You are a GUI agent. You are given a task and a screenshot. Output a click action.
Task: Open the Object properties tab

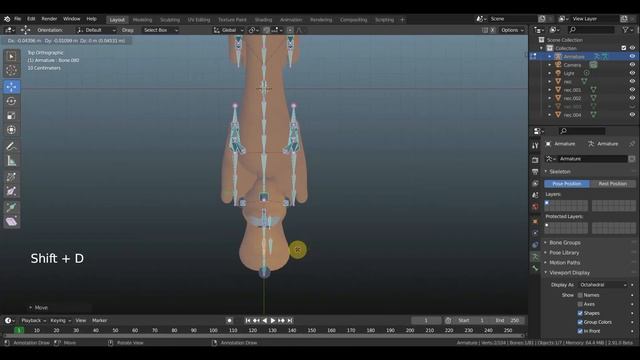(x=535, y=221)
